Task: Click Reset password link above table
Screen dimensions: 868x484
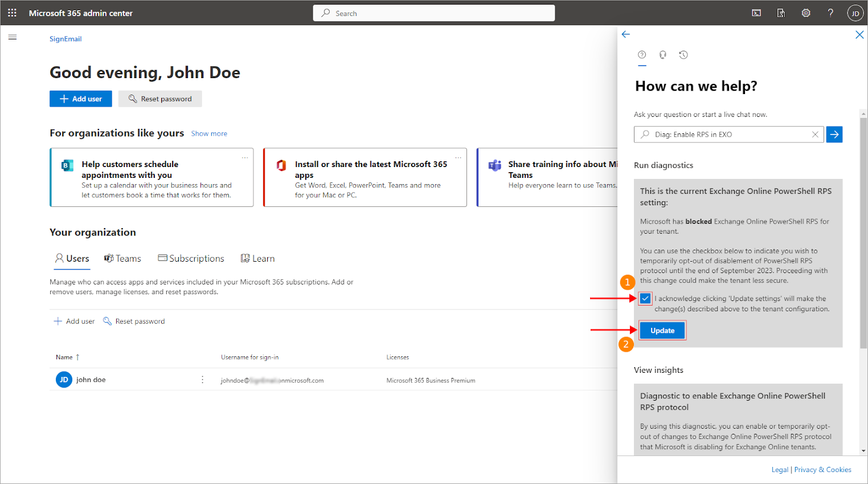Action: (x=134, y=321)
